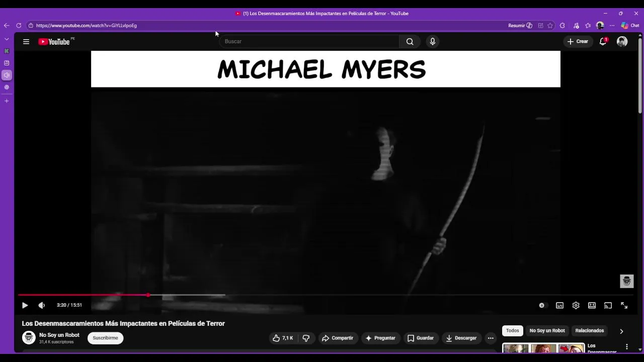Image resolution: width=644 pixels, height=362 pixels.
Task: Open the browser settings ellipsis menu
Action: click(612, 26)
